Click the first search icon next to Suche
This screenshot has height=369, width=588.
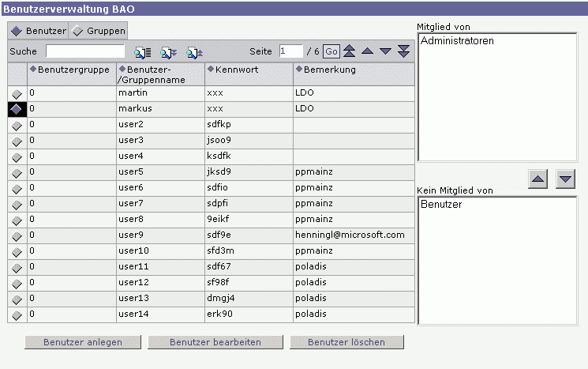(142, 51)
